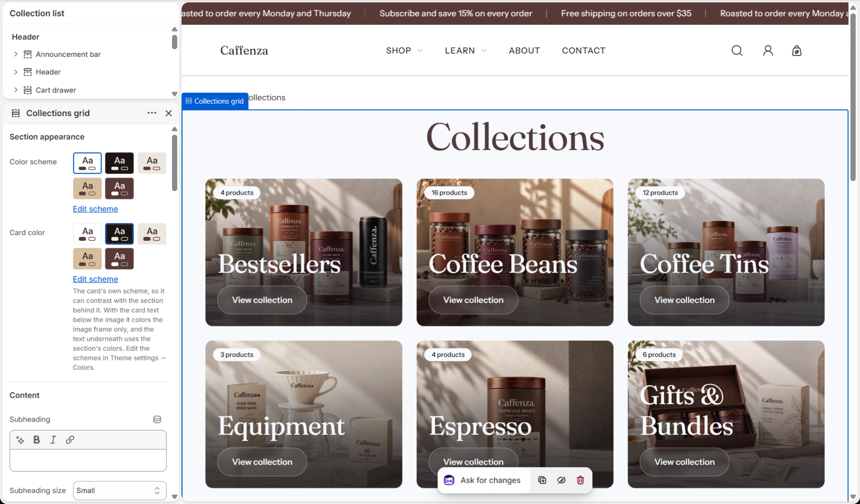Open the SHOP navigation dropdown
The width and height of the screenshot is (860, 504).
(x=404, y=50)
